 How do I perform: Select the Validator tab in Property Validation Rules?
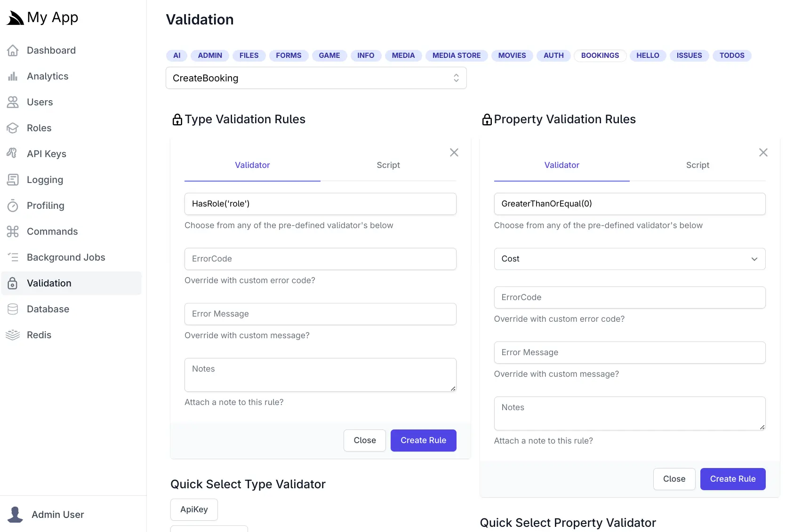(561, 165)
